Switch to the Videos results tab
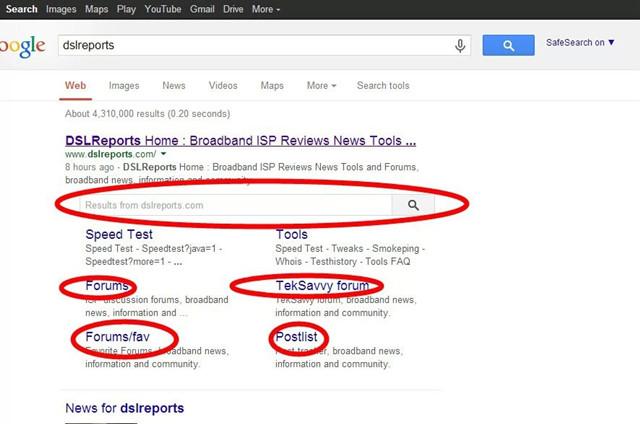This screenshot has height=424, width=640. pyautogui.click(x=223, y=85)
